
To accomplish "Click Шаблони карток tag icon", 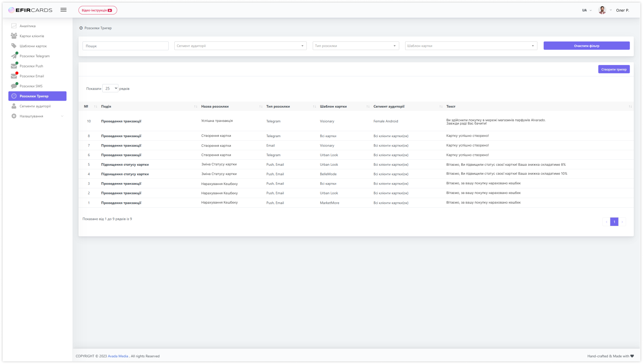I will 14,46.
